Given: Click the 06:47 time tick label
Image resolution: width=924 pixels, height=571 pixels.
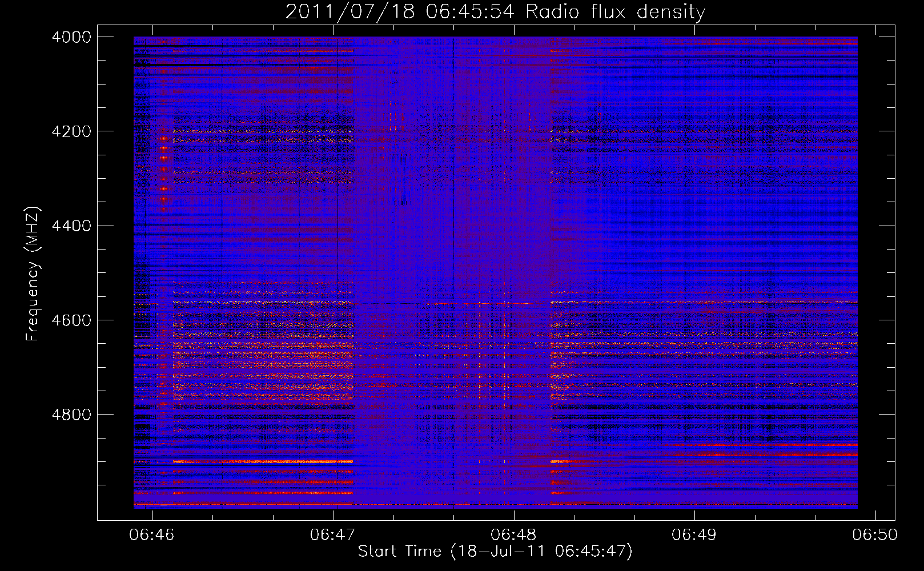Looking at the screenshot, I should (332, 534).
